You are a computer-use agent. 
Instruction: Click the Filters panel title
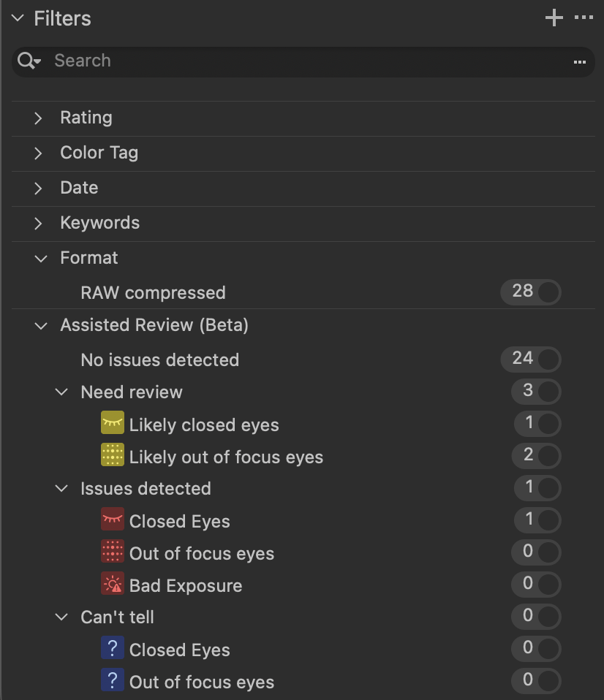pyautogui.click(x=63, y=19)
